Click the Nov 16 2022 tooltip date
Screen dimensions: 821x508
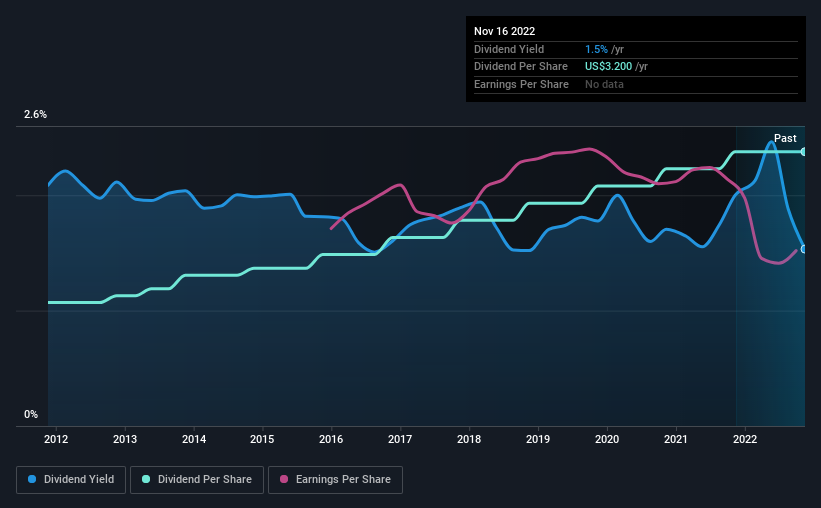click(504, 31)
